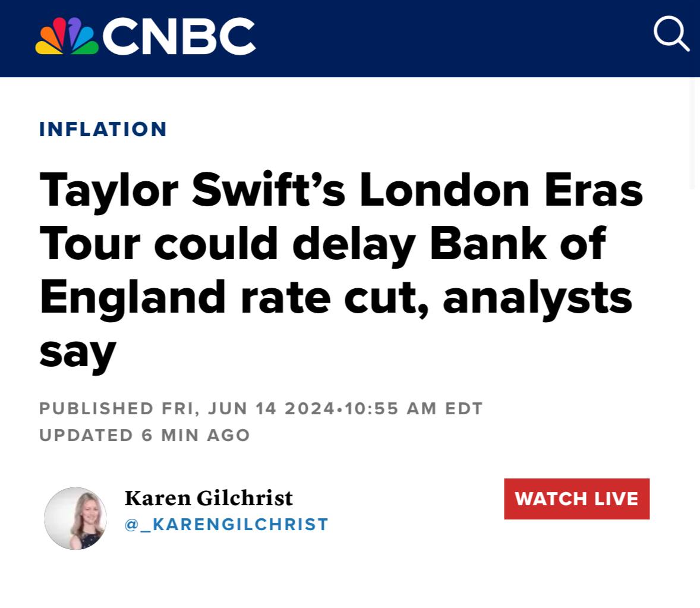Viewport: 700px width, 608px height.
Task: Open search with the magnifying glass icon
Action: click(x=671, y=34)
